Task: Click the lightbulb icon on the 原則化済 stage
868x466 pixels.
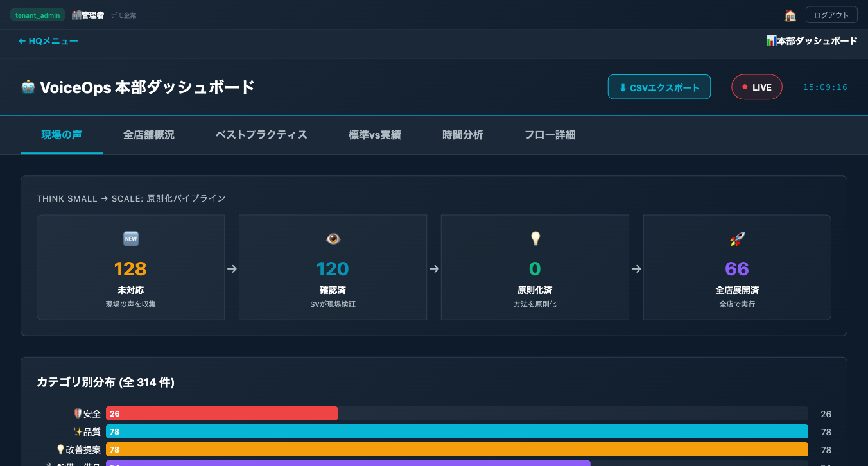Action: tap(535, 238)
